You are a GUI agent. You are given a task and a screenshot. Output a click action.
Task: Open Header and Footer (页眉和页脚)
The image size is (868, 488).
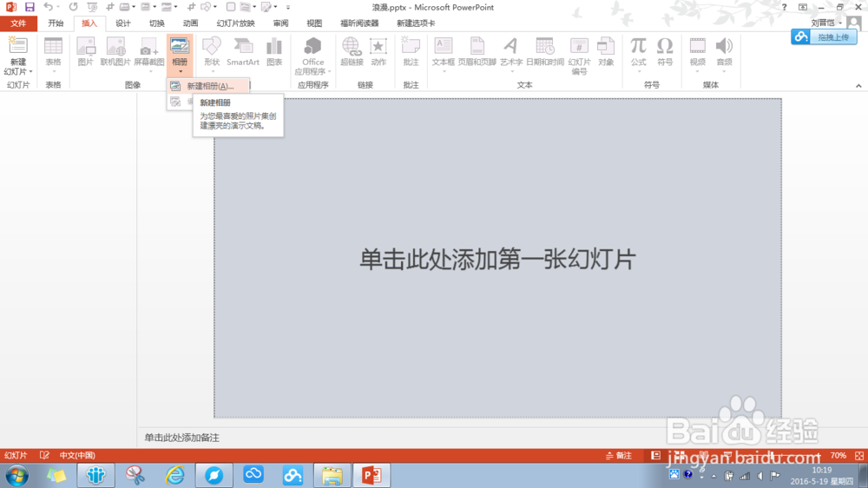pos(477,51)
